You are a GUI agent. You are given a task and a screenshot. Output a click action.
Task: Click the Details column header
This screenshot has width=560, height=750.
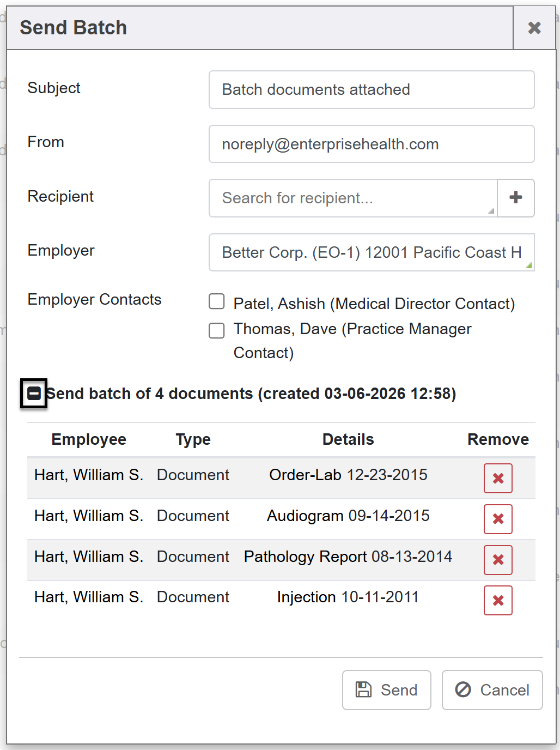348,439
